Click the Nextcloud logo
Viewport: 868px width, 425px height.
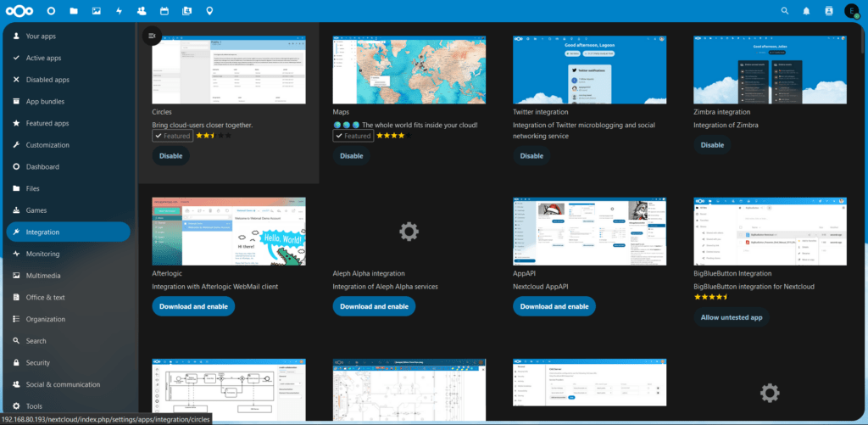click(21, 11)
